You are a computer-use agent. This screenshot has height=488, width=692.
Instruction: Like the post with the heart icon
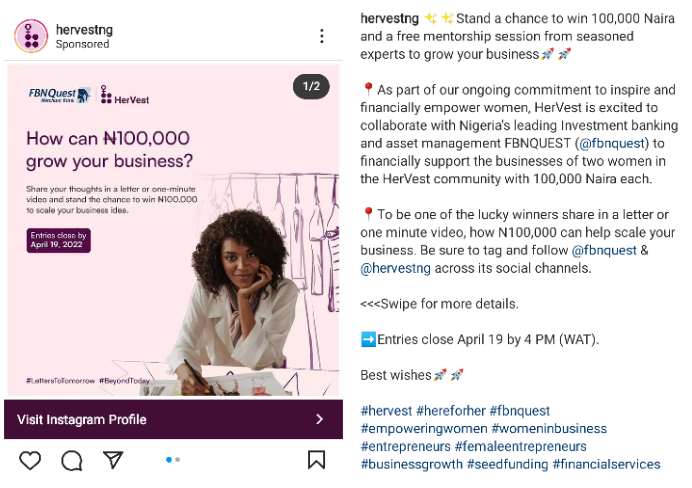30,460
